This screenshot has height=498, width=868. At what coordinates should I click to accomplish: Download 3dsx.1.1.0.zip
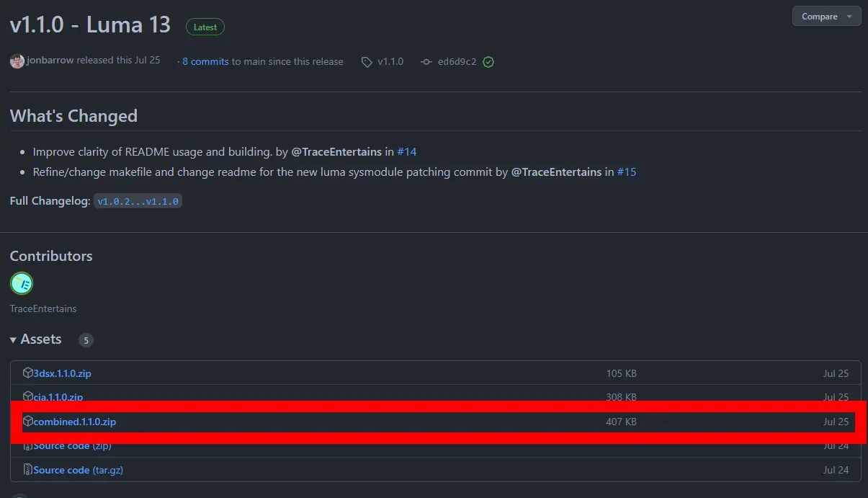click(62, 373)
